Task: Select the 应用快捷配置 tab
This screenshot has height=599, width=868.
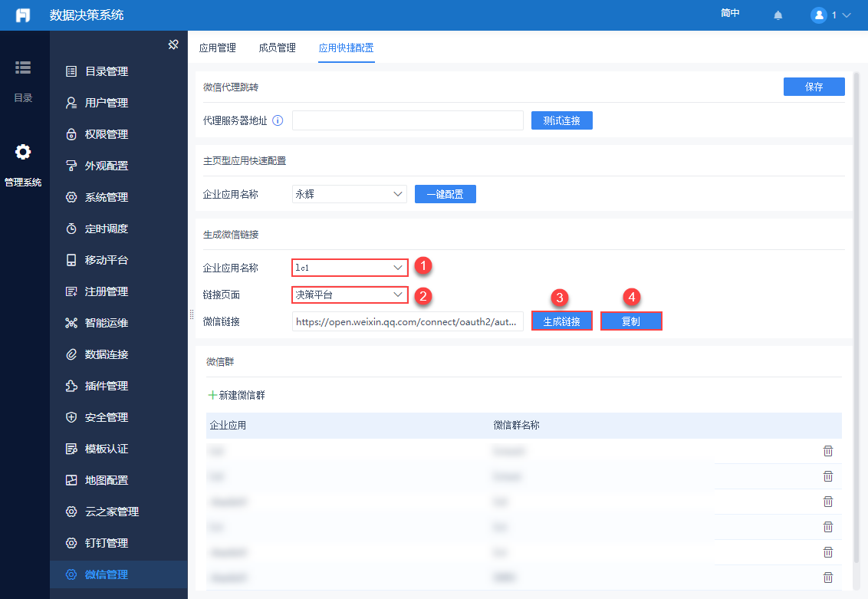Action: [346, 48]
